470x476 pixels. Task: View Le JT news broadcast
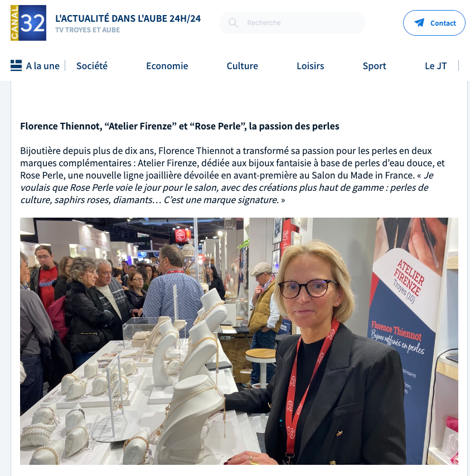point(436,66)
